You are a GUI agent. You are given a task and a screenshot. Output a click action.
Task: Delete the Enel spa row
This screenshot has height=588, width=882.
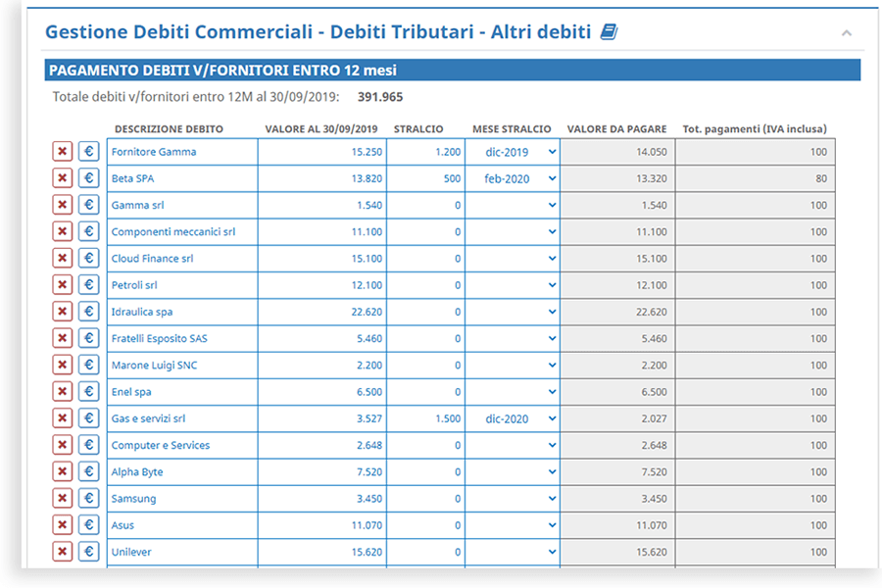point(63,392)
